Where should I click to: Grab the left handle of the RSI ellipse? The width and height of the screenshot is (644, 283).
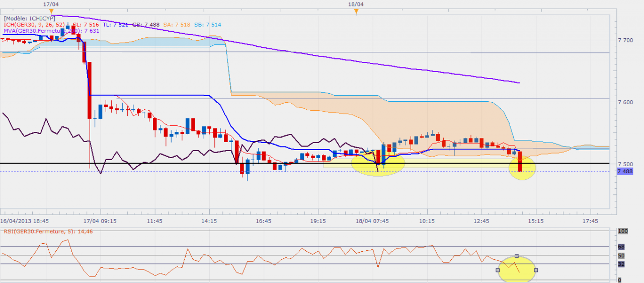[498, 270]
